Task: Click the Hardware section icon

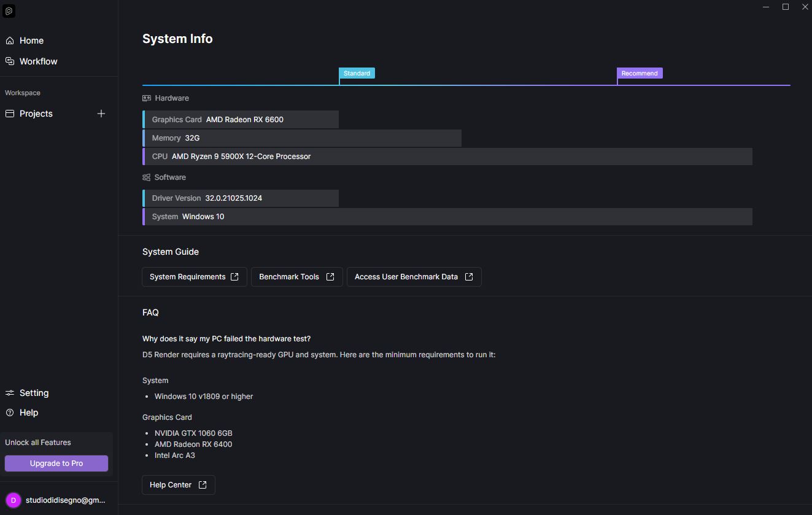Action: pos(147,98)
